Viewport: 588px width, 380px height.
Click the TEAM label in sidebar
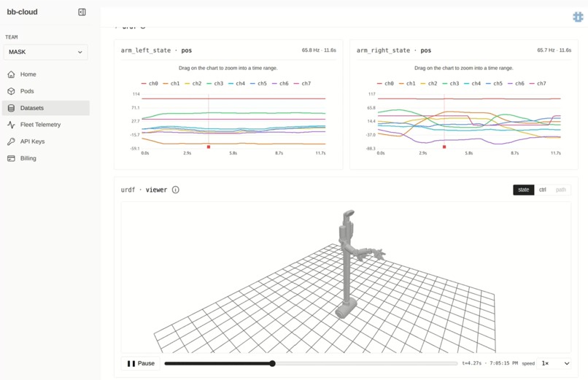[11, 37]
